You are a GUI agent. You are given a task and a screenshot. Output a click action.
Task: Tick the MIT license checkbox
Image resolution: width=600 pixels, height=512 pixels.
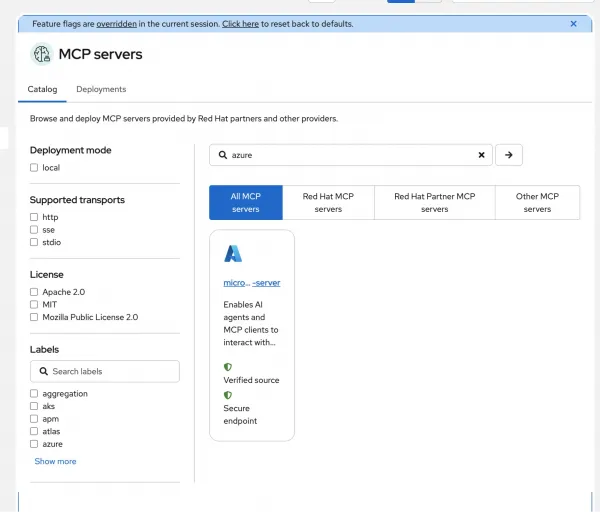[x=34, y=305]
